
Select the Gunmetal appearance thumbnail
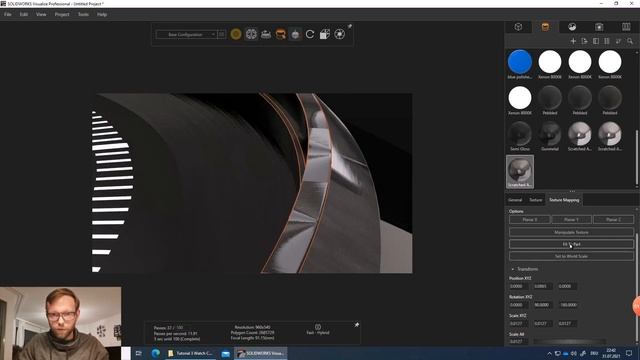pos(550,134)
